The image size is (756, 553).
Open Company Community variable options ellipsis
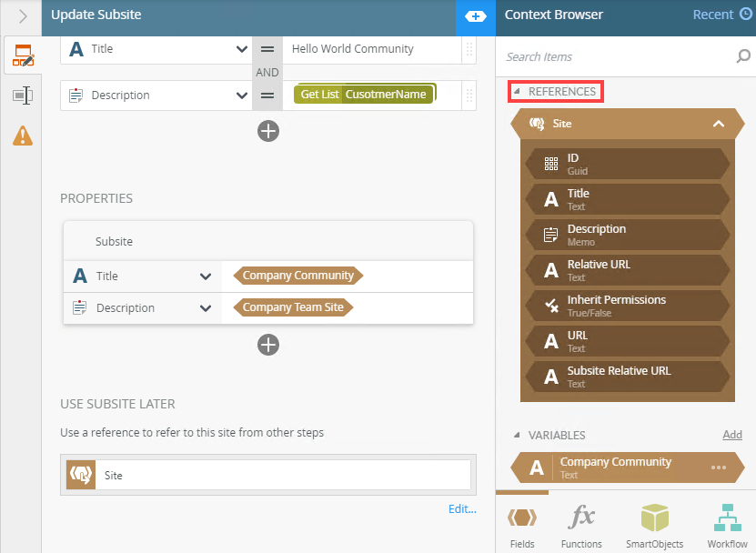point(719,468)
